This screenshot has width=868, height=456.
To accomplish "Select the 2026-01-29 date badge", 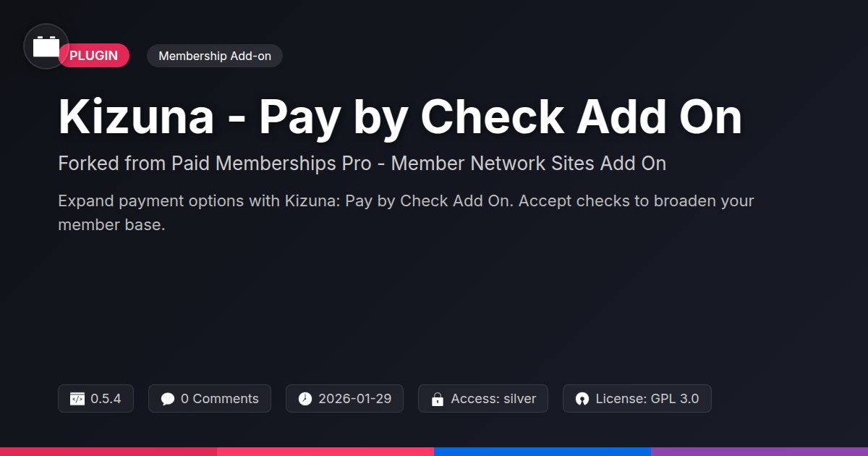I will tap(344, 399).
